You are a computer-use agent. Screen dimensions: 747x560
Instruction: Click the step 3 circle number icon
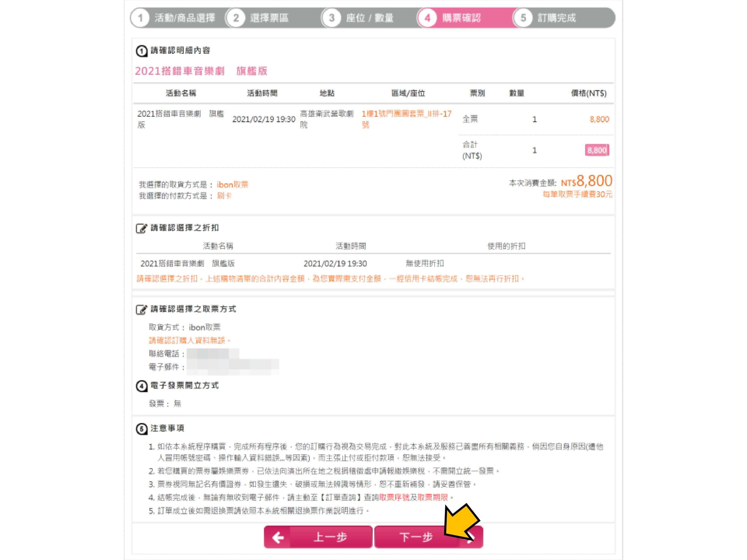tap(331, 18)
